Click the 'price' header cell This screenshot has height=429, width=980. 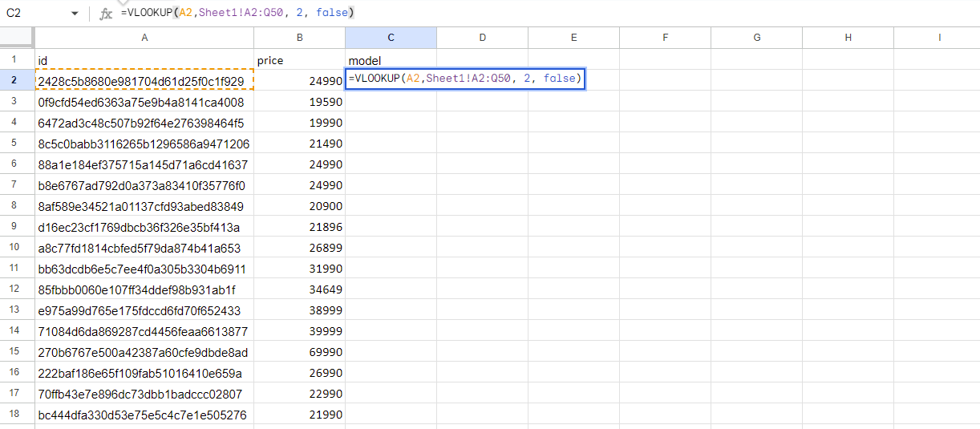coord(299,60)
